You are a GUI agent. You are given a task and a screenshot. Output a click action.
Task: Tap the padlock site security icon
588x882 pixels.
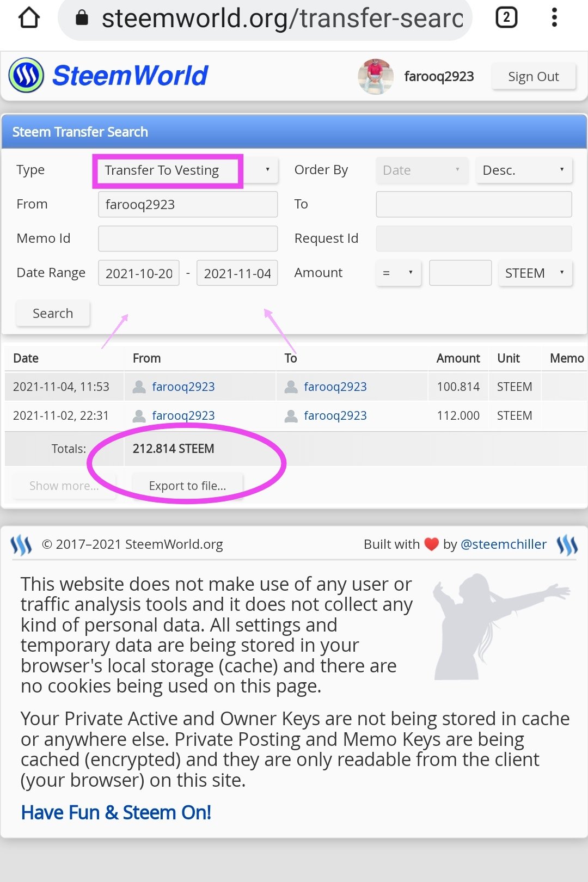tap(82, 17)
